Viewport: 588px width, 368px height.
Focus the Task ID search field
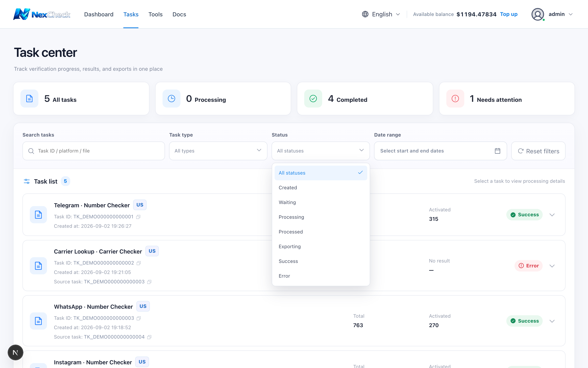pos(94,151)
